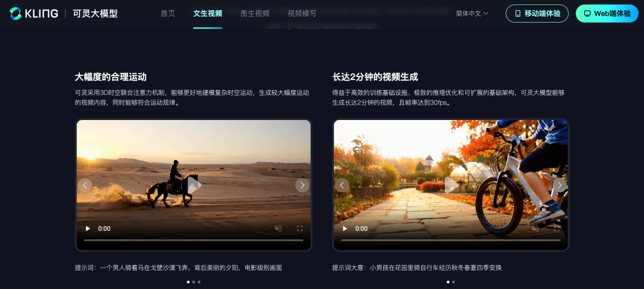Click small play control on horse video
644x289 pixels.
(88, 229)
